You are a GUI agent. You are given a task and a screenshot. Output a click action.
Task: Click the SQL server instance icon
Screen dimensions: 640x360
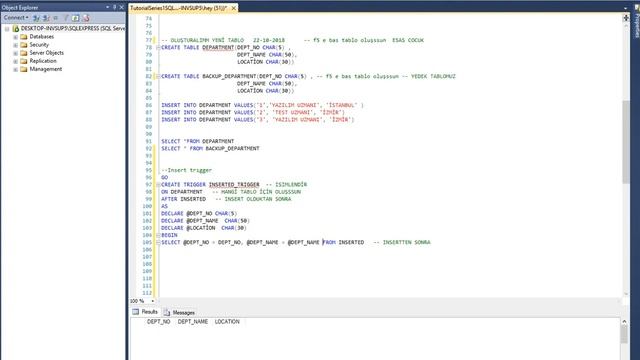pos(16,29)
